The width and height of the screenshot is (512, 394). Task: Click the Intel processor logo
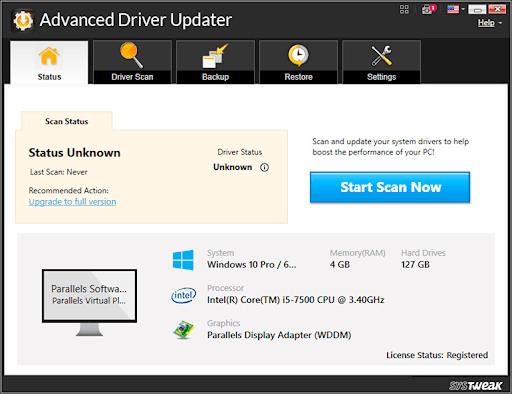(x=183, y=295)
